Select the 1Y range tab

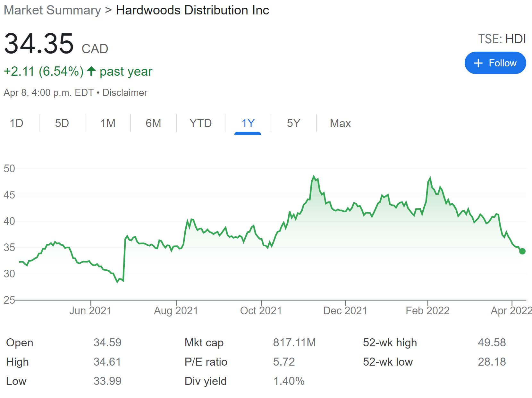click(248, 123)
